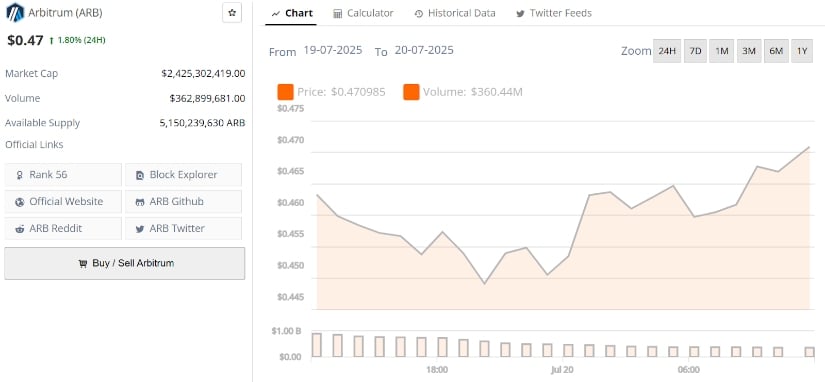Edit the To date 20-07-2025

click(x=424, y=51)
